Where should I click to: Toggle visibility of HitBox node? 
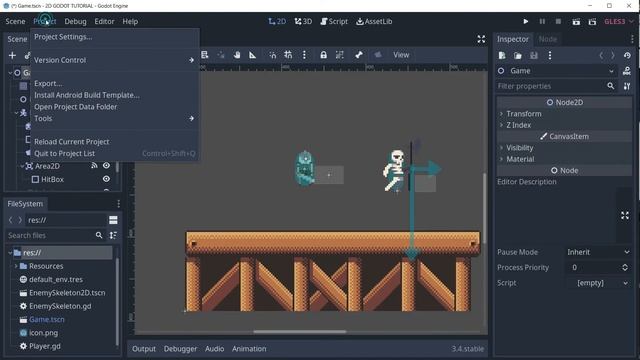(106, 179)
